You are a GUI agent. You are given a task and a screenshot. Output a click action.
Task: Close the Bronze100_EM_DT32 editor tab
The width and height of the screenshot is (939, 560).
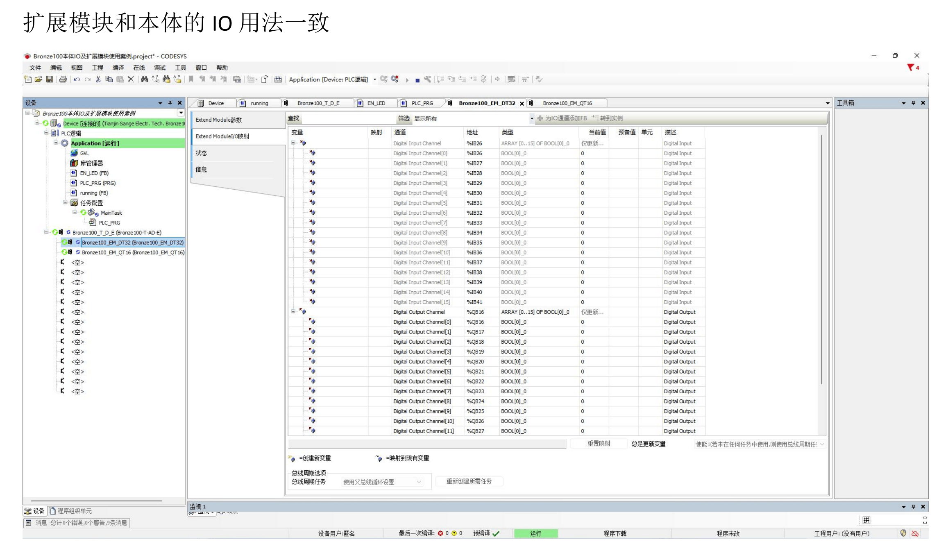tap(522, 104)
